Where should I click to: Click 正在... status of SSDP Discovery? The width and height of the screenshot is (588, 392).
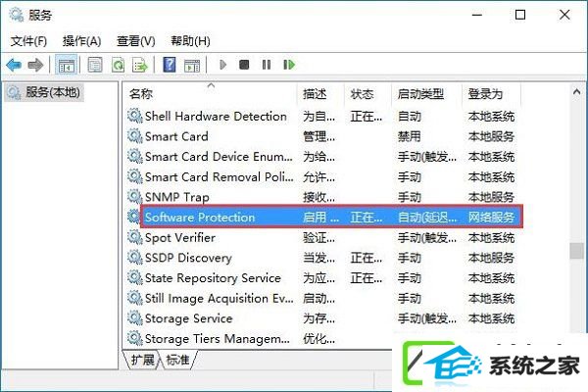[x=367, y=258]
